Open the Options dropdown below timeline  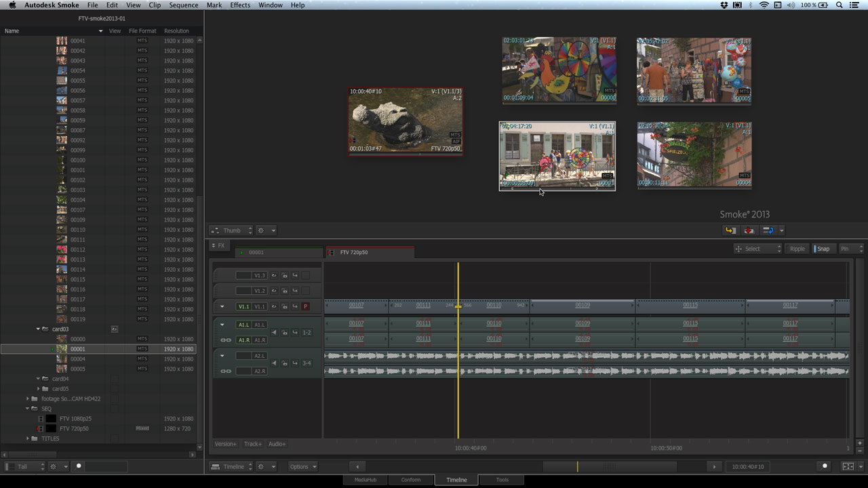coord(302,466)
